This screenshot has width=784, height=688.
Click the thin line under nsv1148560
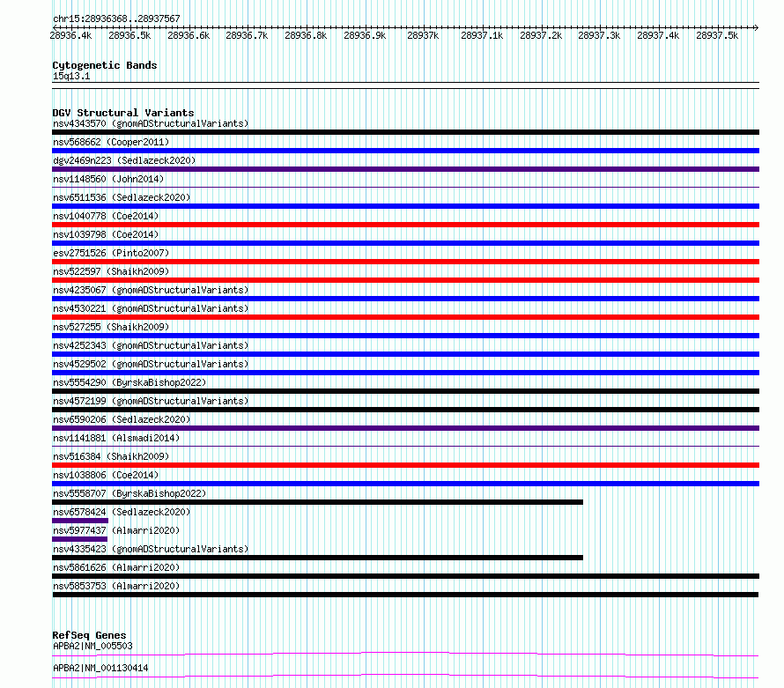click(405, 187)
